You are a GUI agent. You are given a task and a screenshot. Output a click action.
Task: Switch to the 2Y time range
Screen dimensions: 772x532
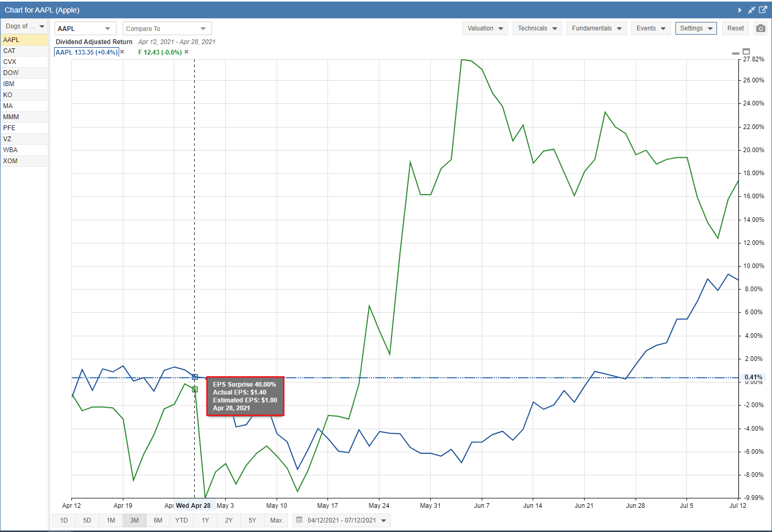pos(229,520)
